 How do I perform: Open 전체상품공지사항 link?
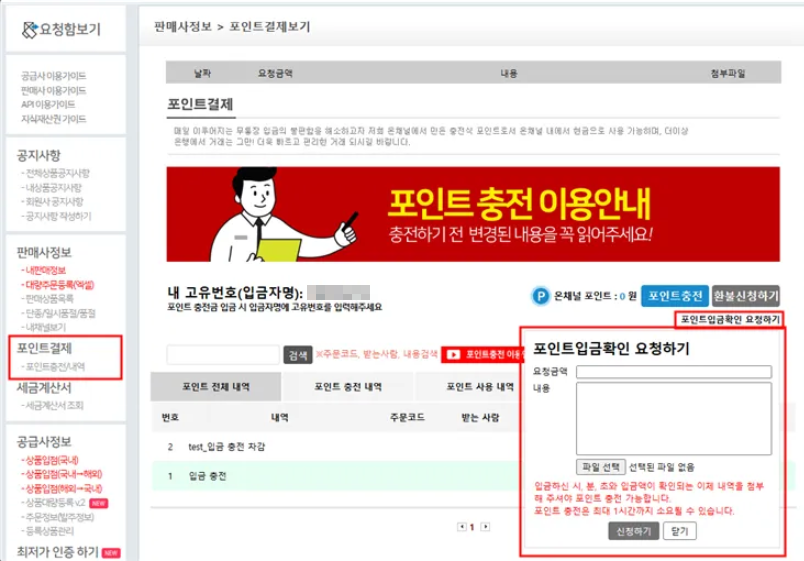click(56, 173)
